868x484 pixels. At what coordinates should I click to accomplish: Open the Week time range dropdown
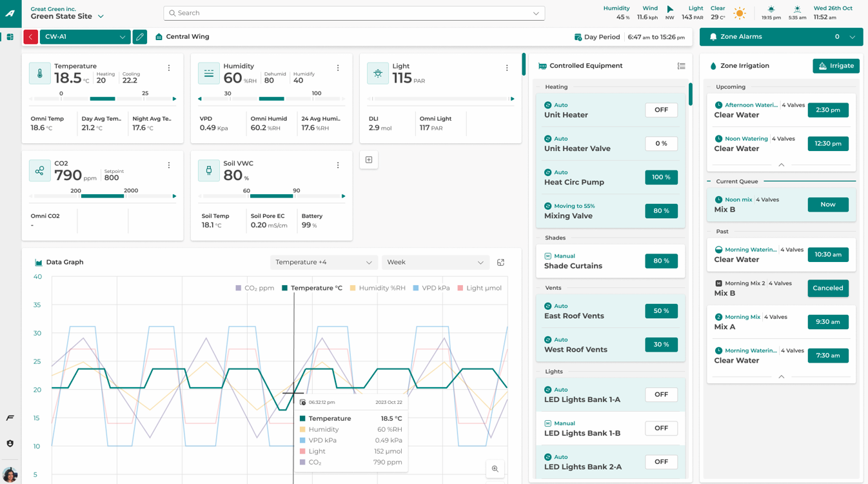point(435,263)
